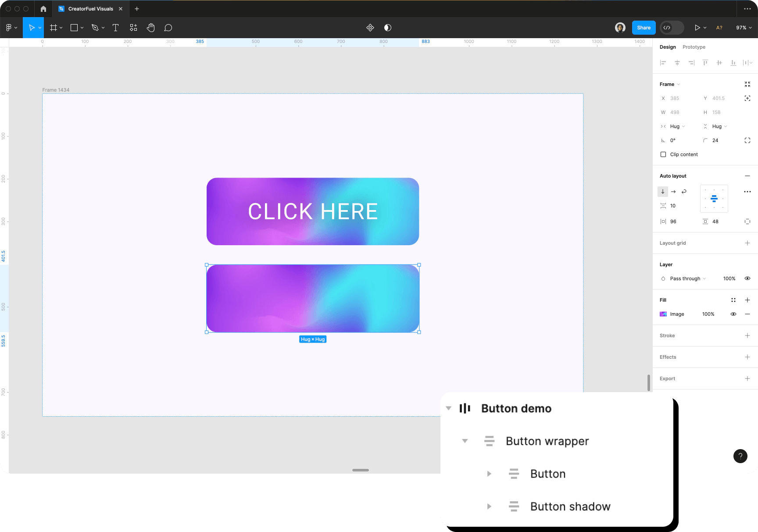Image resolution: width=758 pixels, height=532 pixels.
Task: Click the width input field
Action: [x=679, y=112]
